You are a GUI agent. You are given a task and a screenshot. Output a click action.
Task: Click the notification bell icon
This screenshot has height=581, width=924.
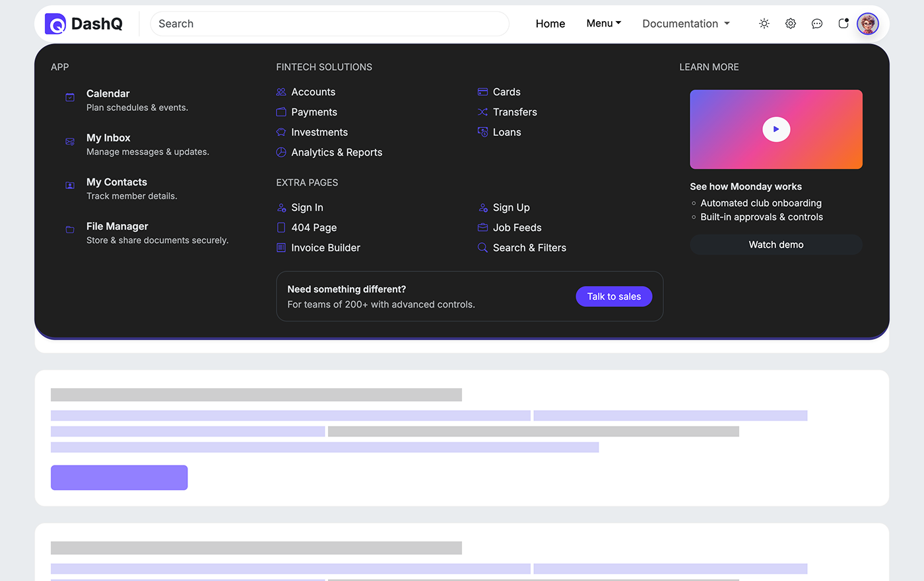(843, 23)
